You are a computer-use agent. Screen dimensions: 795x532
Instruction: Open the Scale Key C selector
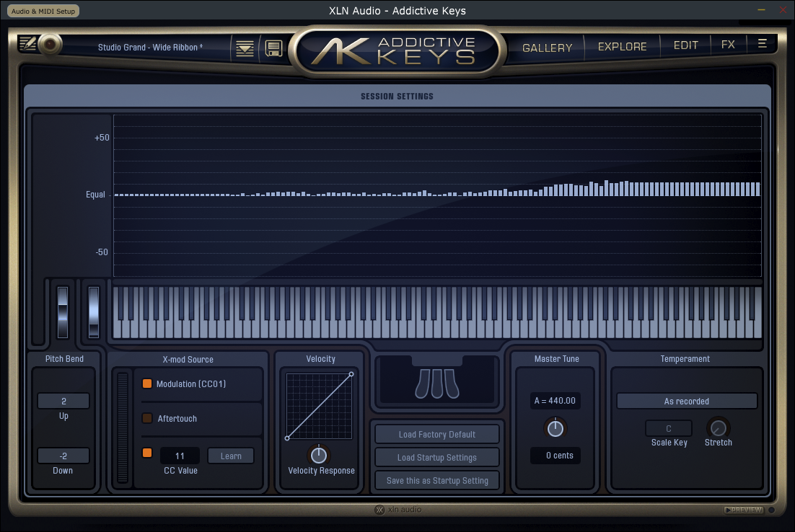[669, 429]
